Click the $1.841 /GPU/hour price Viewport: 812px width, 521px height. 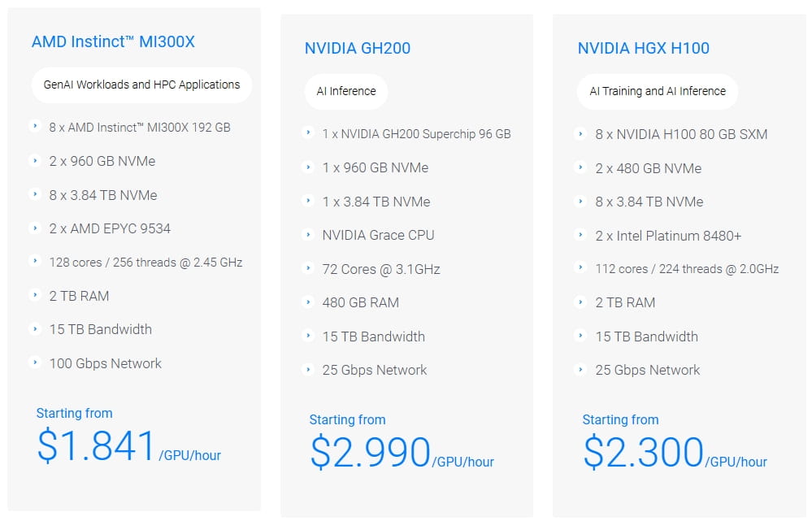point(128,447)
